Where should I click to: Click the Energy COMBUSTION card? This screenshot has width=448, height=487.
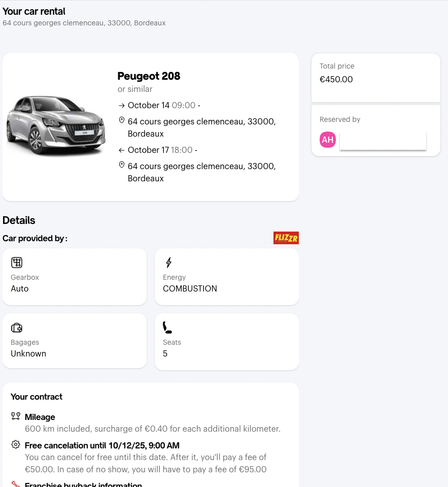click(x=227, y=277)
